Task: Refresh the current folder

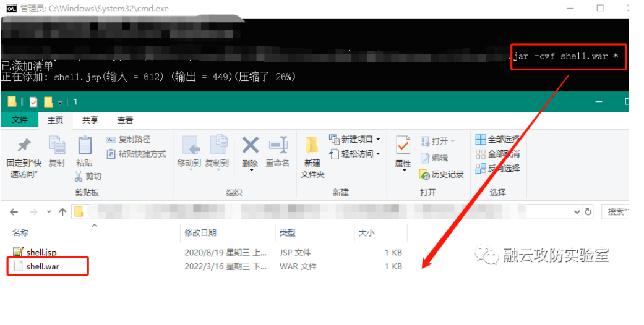Action: (x=588, y=212)
